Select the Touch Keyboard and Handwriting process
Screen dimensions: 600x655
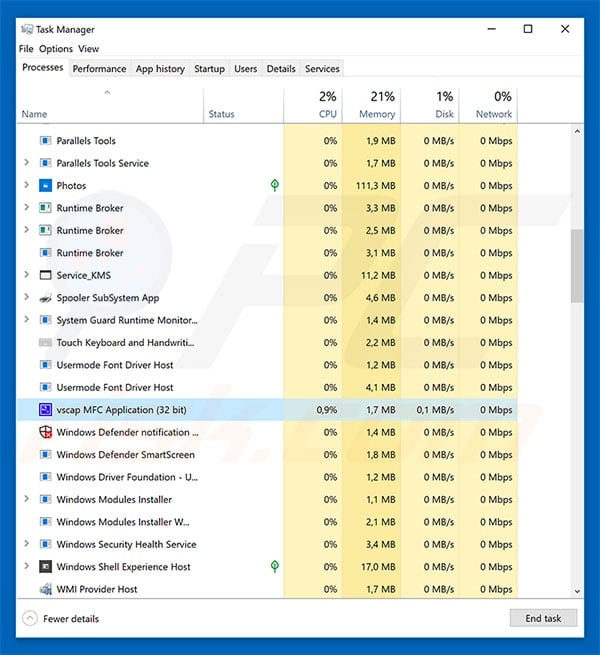[267, 343]
